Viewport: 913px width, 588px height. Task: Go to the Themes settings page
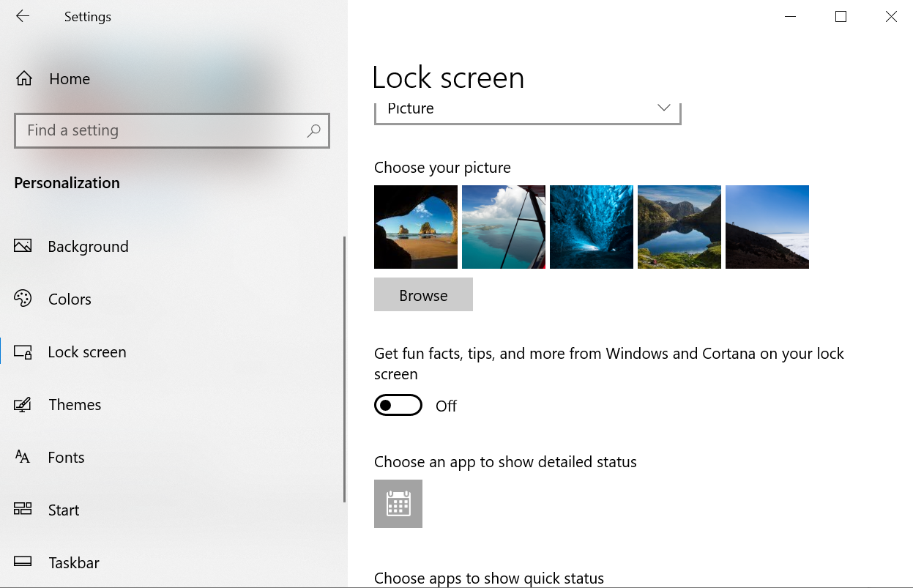75,404
